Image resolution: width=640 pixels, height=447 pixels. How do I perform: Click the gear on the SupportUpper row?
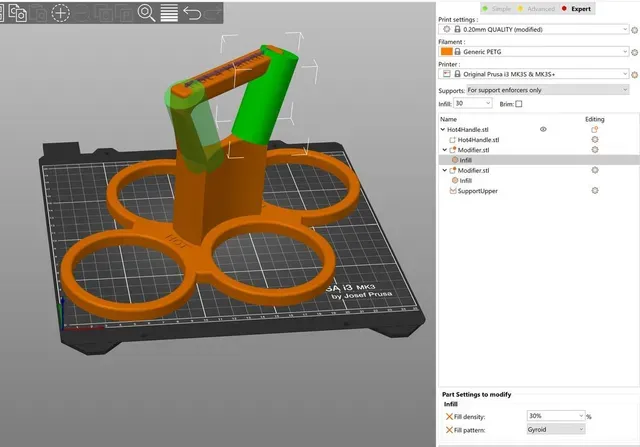click(x=595, y=191)
